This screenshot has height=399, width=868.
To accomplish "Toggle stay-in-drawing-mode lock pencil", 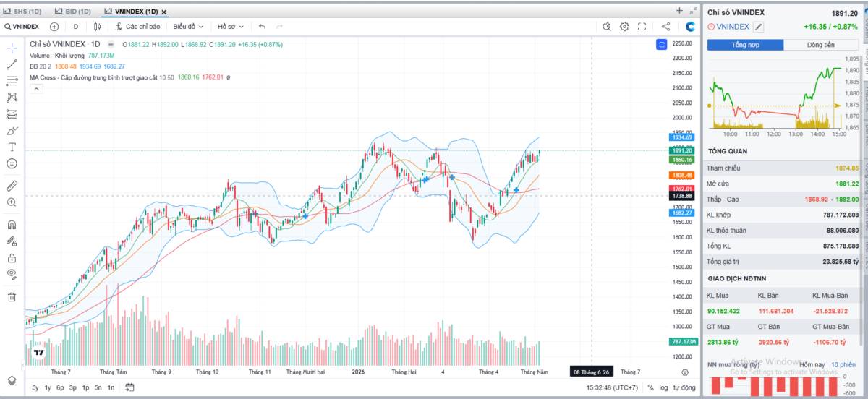I will (12, 241).
